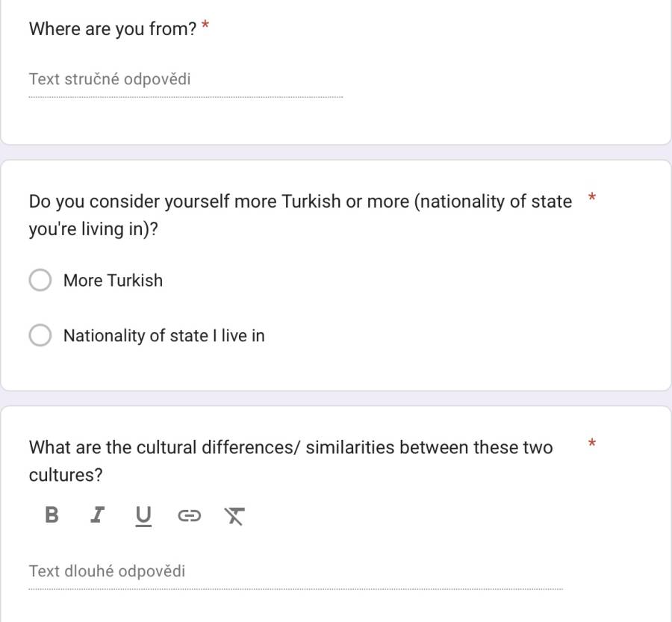Apply italic formatting with the I icon
The height and width of the screenshot is (622, 672).
98,514
